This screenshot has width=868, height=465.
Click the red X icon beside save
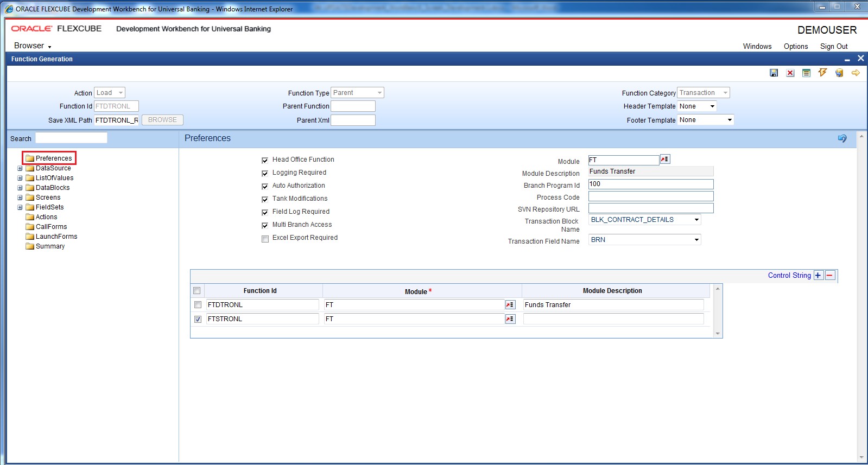point(790,73)
